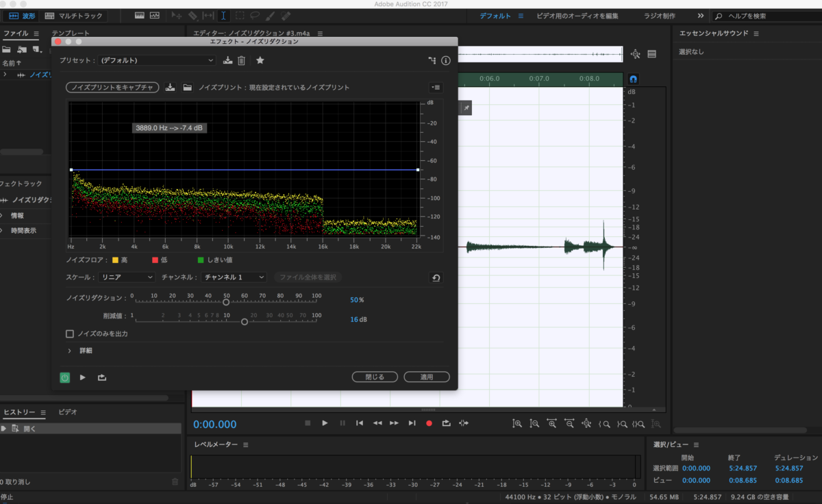Expand the 詳細 section

coord(70,351)
